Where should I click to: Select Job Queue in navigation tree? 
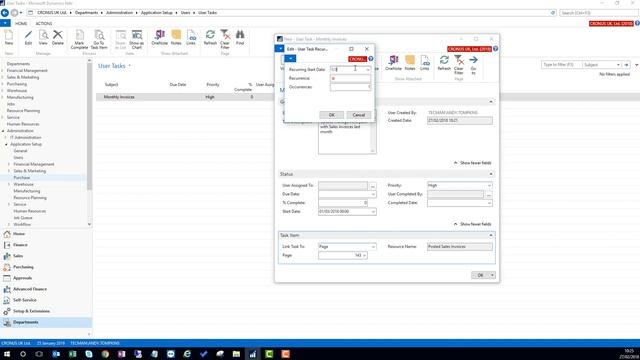coord(23,218)
